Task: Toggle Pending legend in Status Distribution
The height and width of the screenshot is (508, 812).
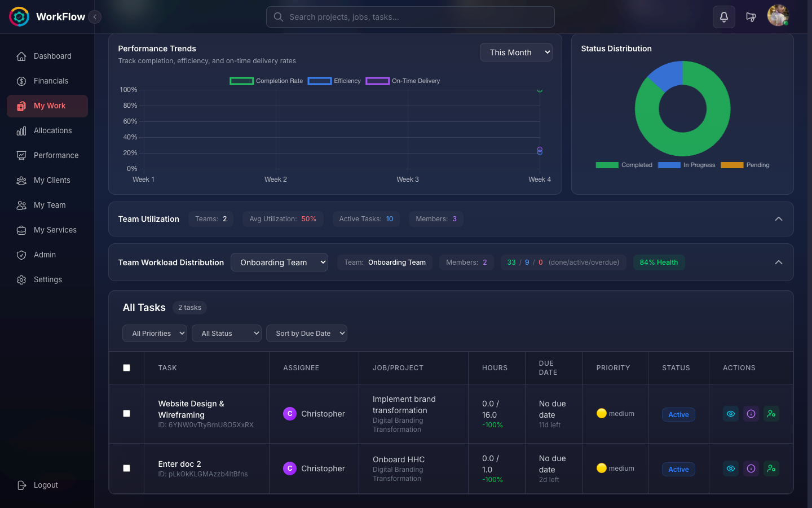Action: (x=745, y=165)
